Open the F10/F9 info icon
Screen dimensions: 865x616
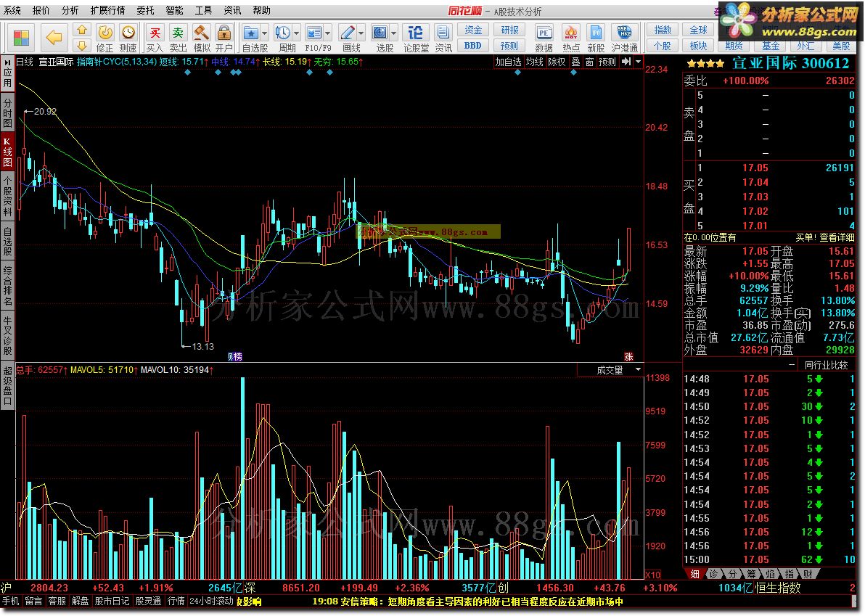tap(314, 33)
